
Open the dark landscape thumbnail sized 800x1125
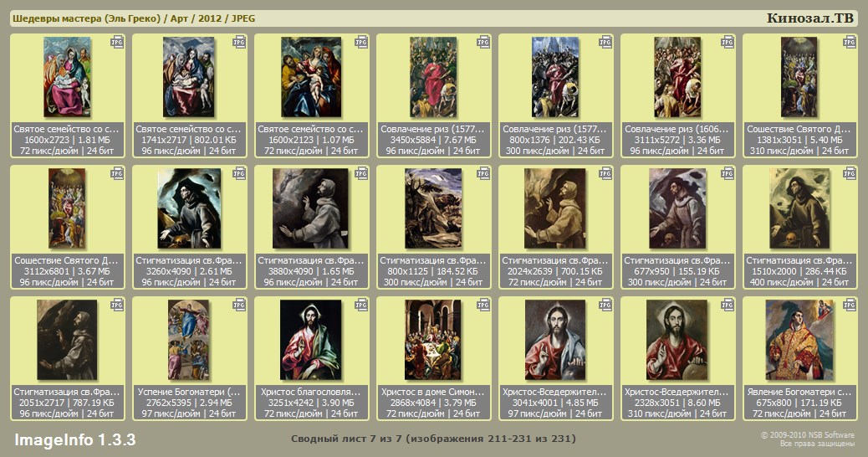pyautogui.click(x=433, y=208)
